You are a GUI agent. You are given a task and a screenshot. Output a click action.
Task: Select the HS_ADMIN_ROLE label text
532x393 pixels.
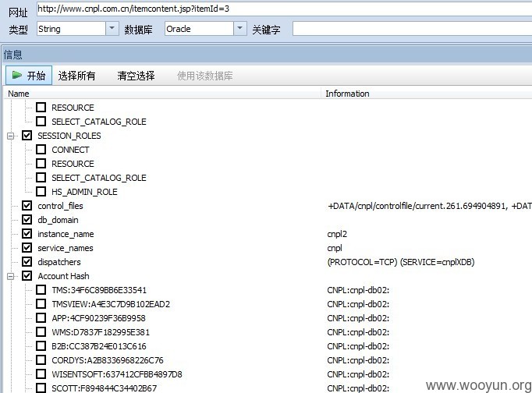84,192
